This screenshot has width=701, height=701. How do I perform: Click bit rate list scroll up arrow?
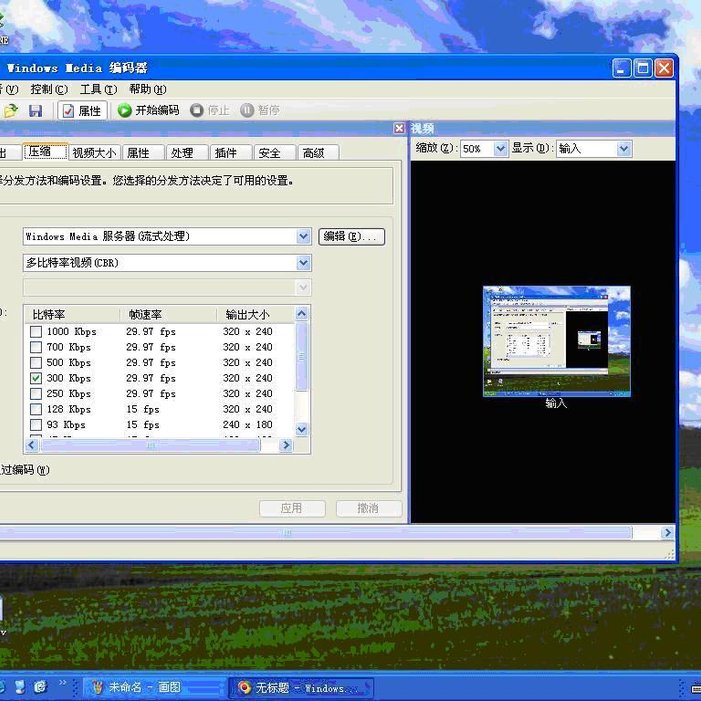(x=302, y=314)
